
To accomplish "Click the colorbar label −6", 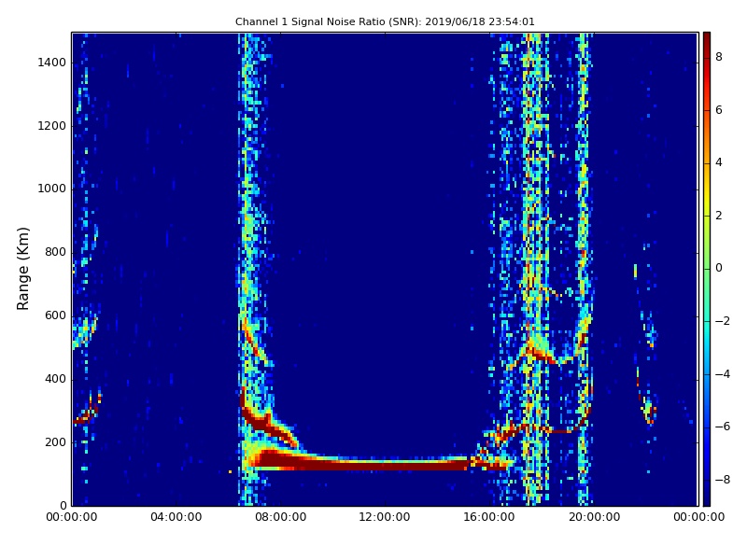I will click(x=723, y=427).
